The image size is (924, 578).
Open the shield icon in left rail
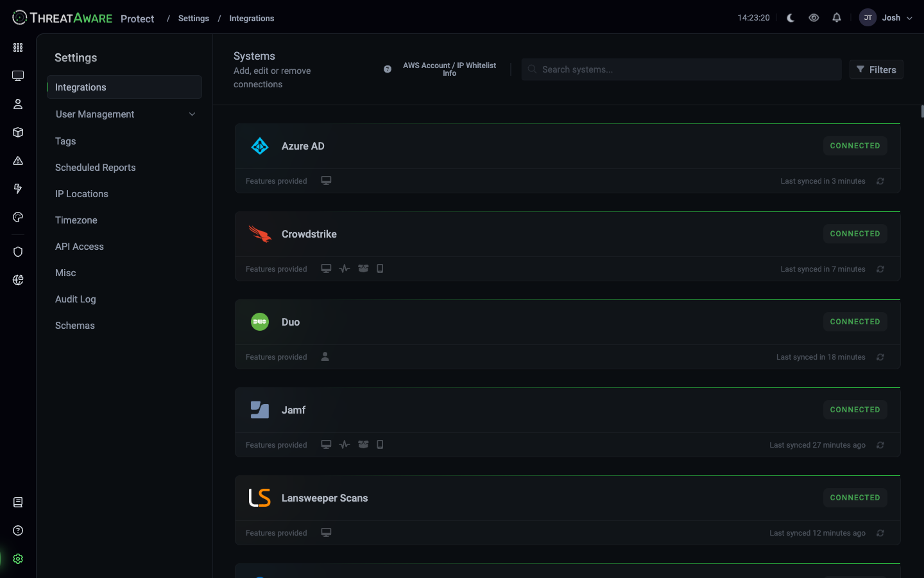click(x=18, y=252)
